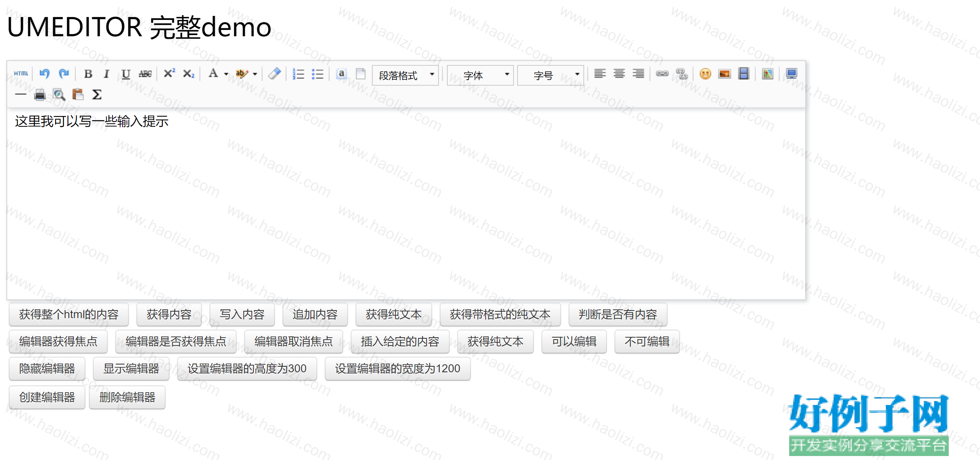
Task: Click the insert video film icon
Action: [744, 74]
